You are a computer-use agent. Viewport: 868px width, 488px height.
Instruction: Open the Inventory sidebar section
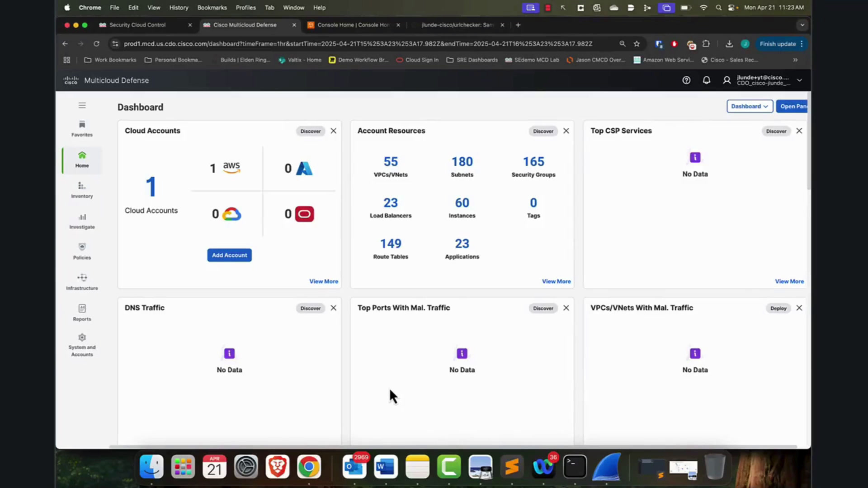pos(82,190)
